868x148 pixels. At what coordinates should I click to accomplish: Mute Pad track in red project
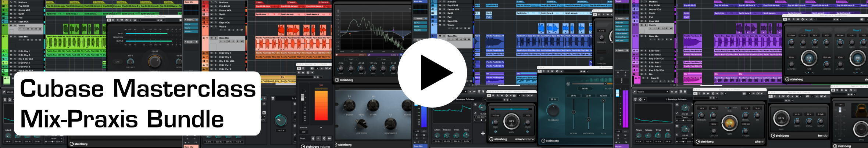tap(211, 18)
